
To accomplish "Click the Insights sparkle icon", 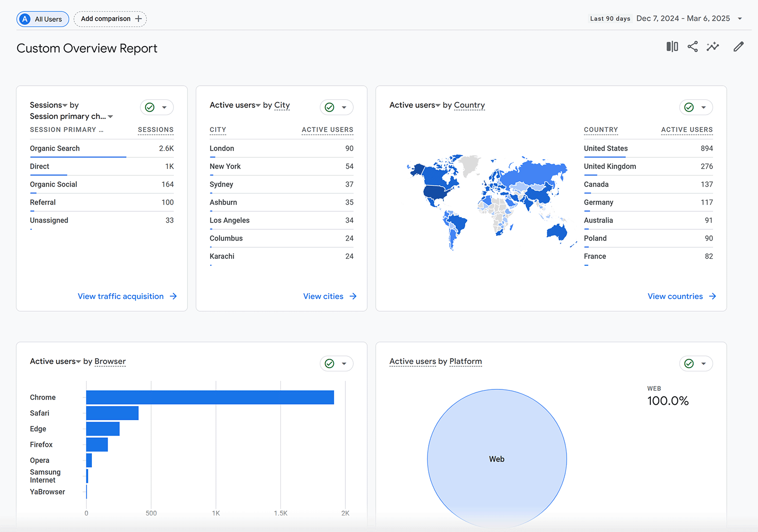I will pyautogui.click(x=713, y=46).
